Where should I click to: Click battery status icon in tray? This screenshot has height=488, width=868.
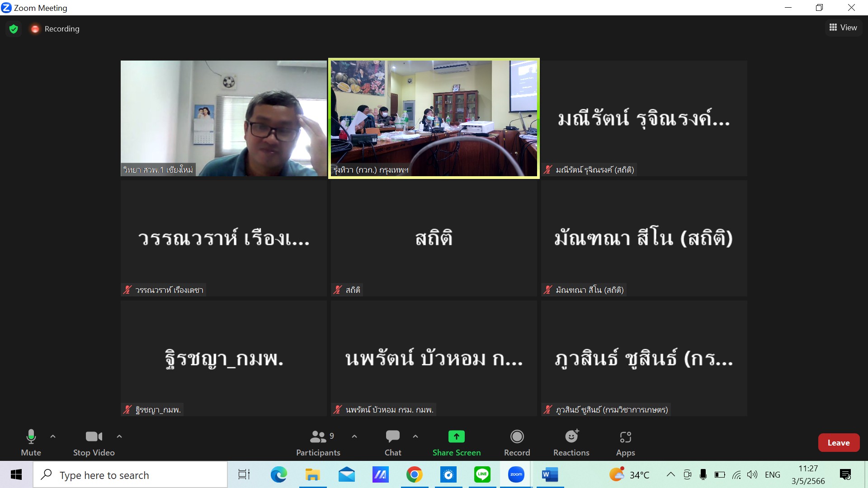720,474
